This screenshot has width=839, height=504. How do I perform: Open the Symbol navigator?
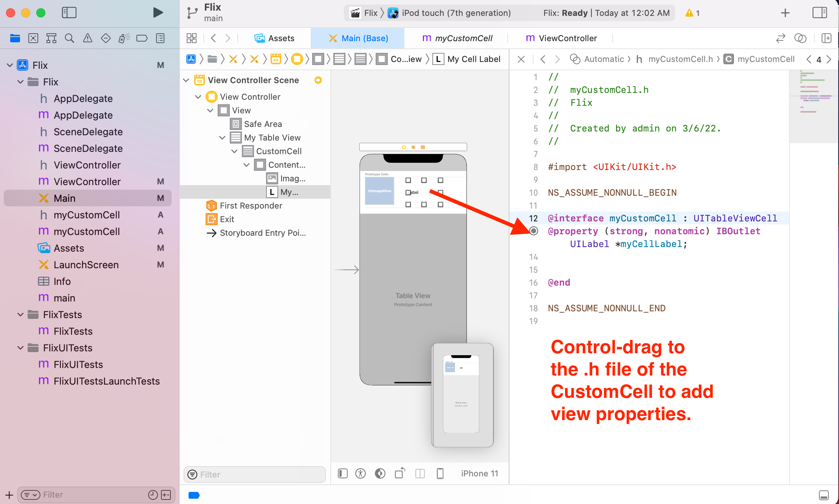pos(51,38)
